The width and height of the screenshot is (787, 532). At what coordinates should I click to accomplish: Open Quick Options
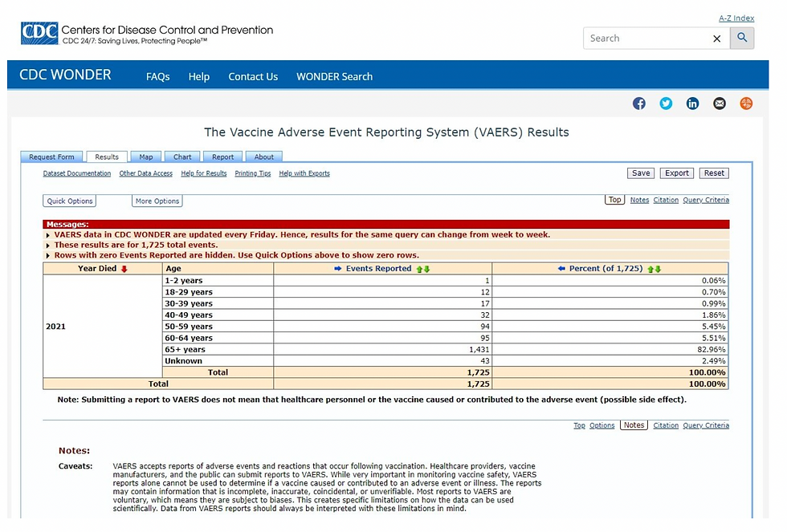[70, 201]
